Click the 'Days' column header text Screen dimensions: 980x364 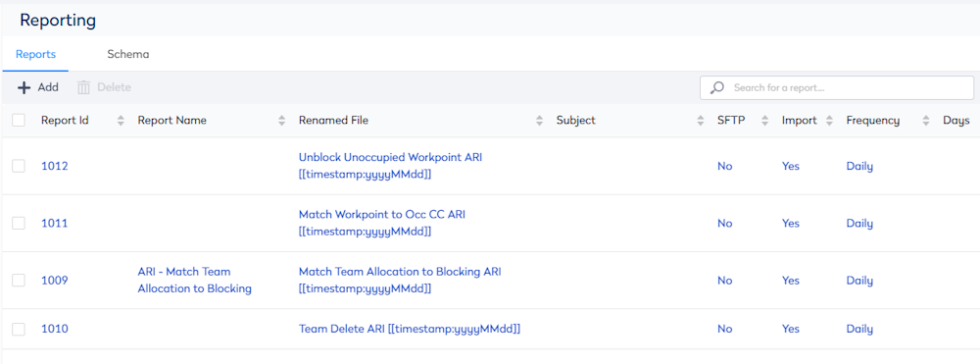[956, 120]
